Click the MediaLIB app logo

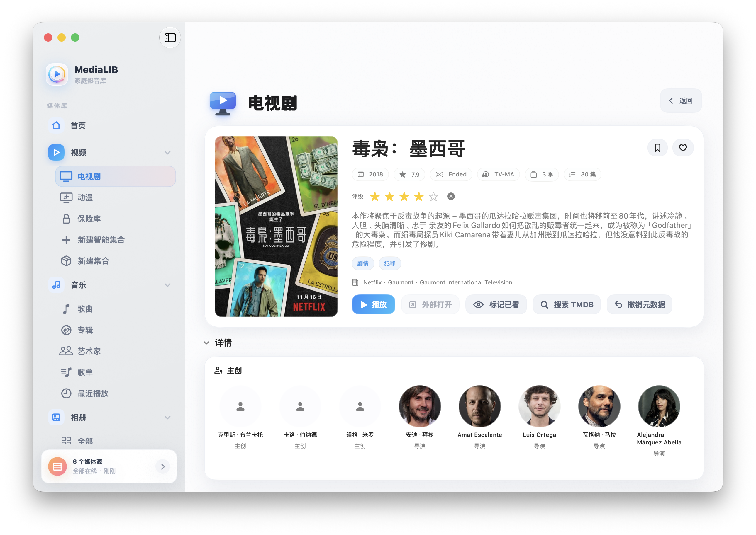[x=57, y=74]
